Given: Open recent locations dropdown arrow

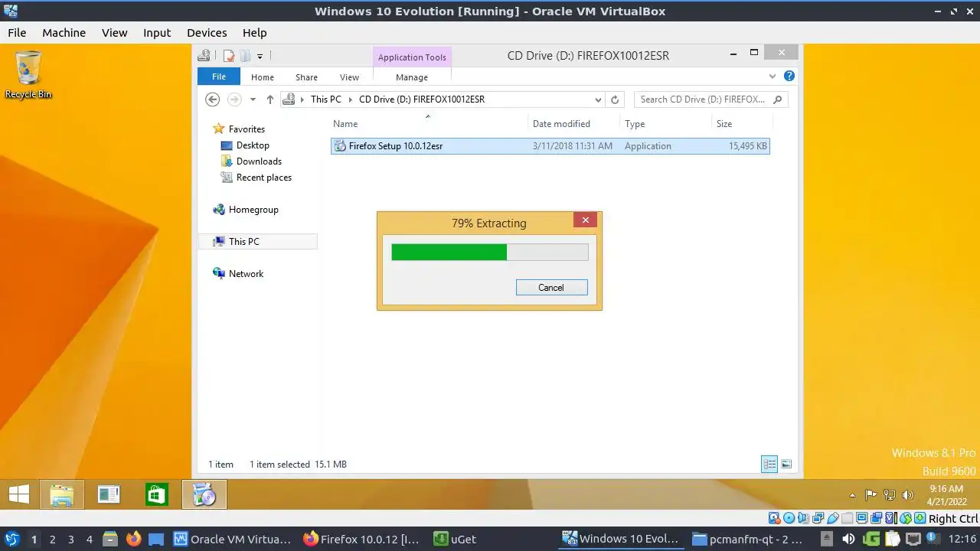Looking at the screenshot, I should tap(253, 99).
